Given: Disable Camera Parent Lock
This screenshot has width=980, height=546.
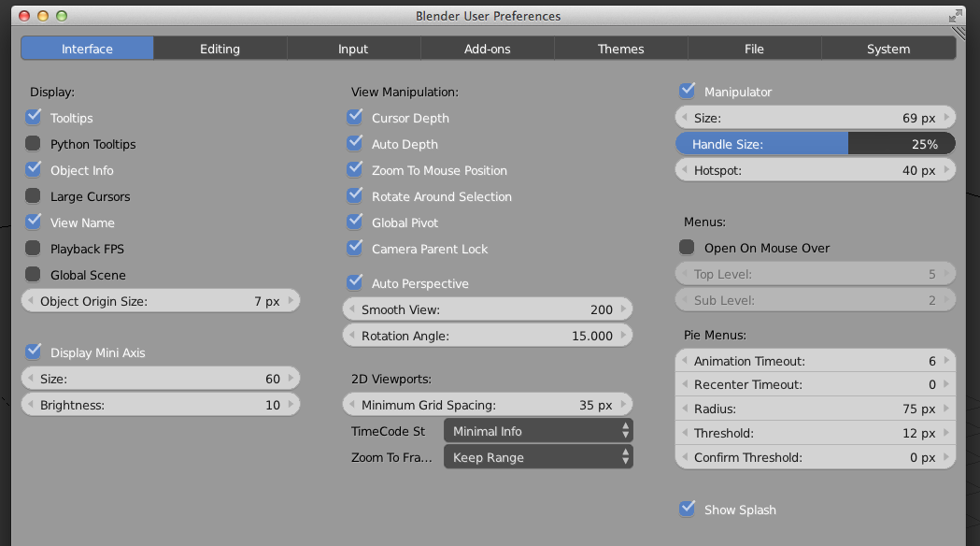Looking at the screenshot, I should click(x=354, y=249).
